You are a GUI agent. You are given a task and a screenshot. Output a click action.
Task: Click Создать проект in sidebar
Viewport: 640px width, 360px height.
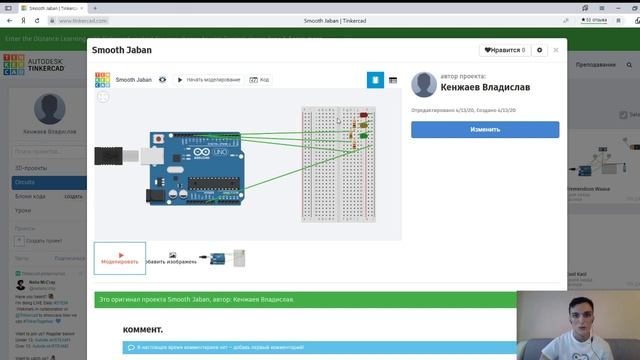point(39,241)
